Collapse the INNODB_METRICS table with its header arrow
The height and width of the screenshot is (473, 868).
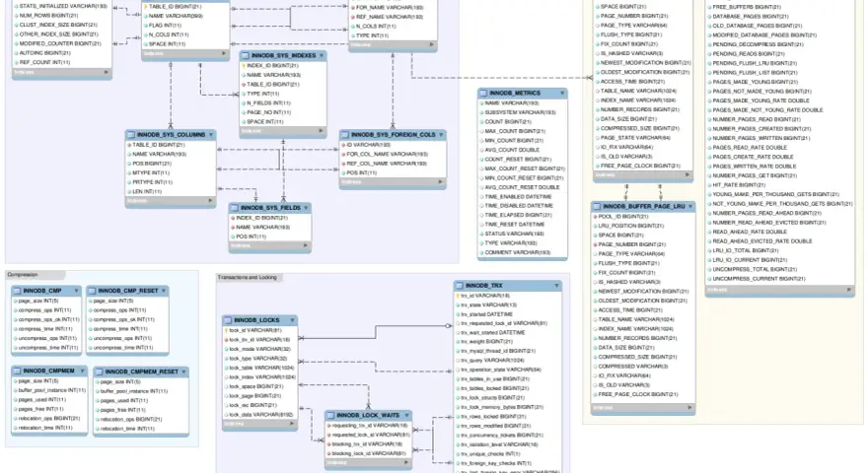pyautogui.click(x=562, y=94)
